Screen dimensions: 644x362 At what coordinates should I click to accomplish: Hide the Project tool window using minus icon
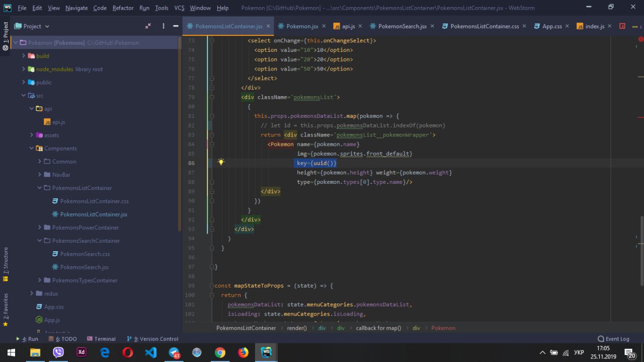tap(176, 26)
